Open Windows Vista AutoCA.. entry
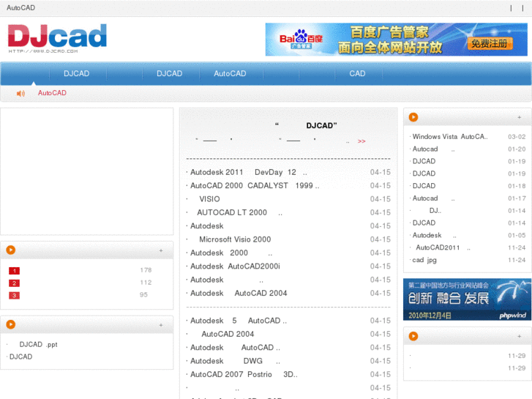 [x=450, y=136]
